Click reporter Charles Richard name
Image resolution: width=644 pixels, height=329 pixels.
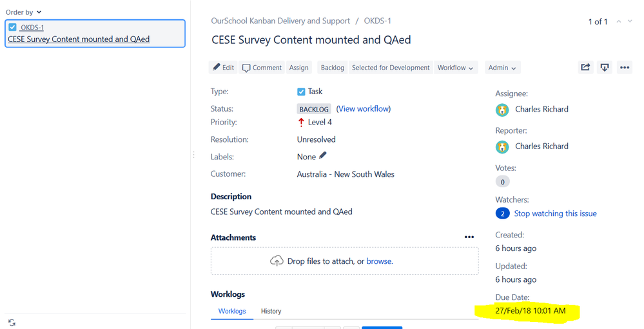(542, 146)
